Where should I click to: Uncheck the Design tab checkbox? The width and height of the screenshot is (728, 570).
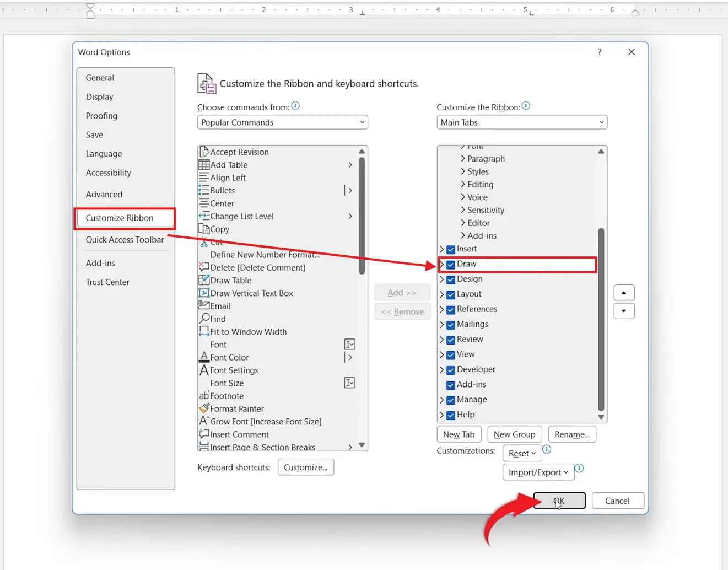coord(451,279)
